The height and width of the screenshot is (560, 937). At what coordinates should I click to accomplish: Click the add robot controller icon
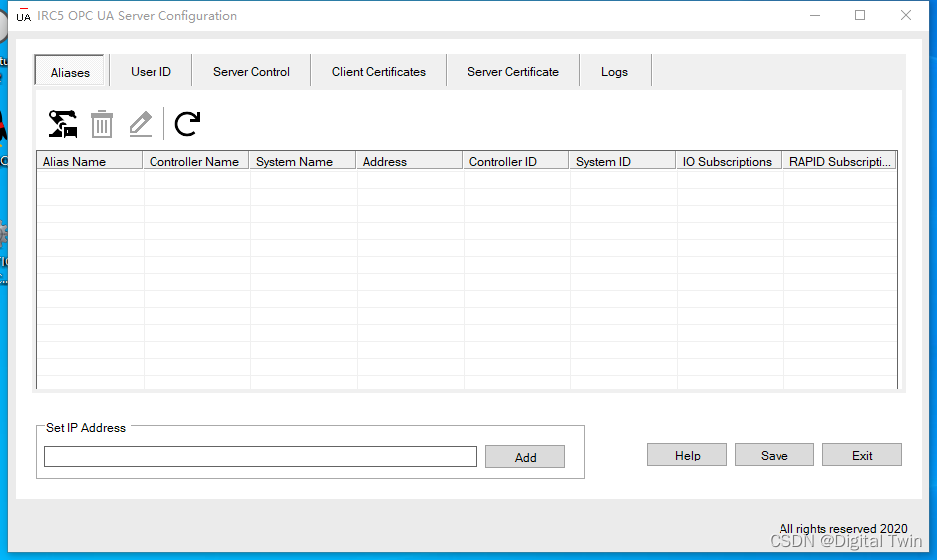[x=63, y=124]
